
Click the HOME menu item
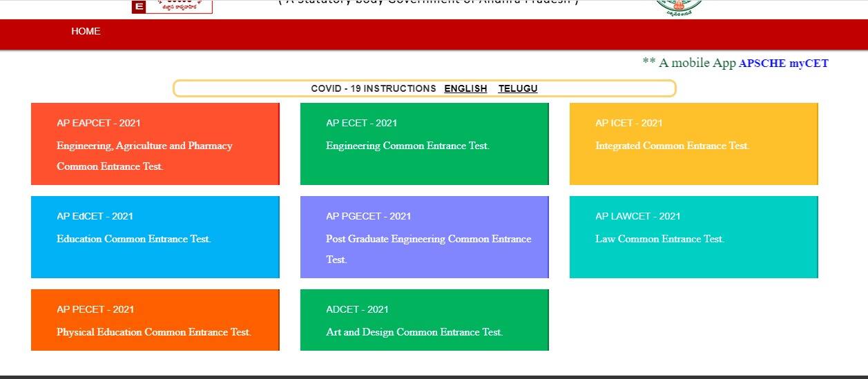pos(86,31)
